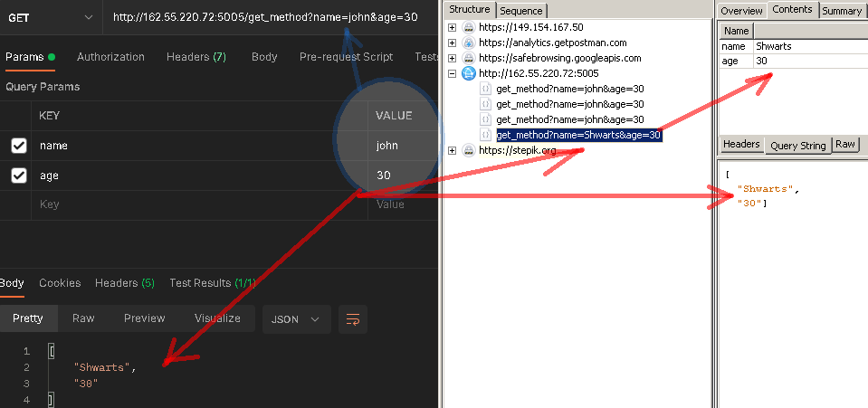Open the Summary tab in Charles
Screen dimensions: 868x408
pyautogui.click(x=842, y=11)
